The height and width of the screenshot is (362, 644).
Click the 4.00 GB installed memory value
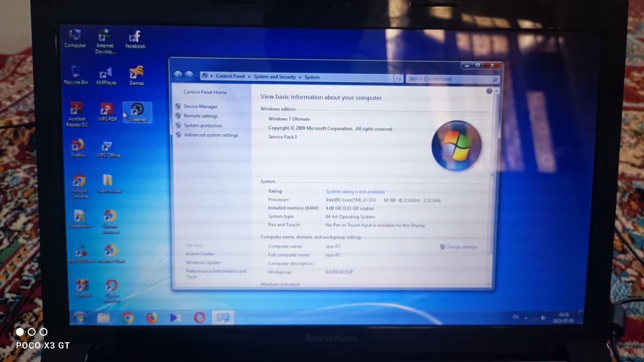click(x=350, y=208)
